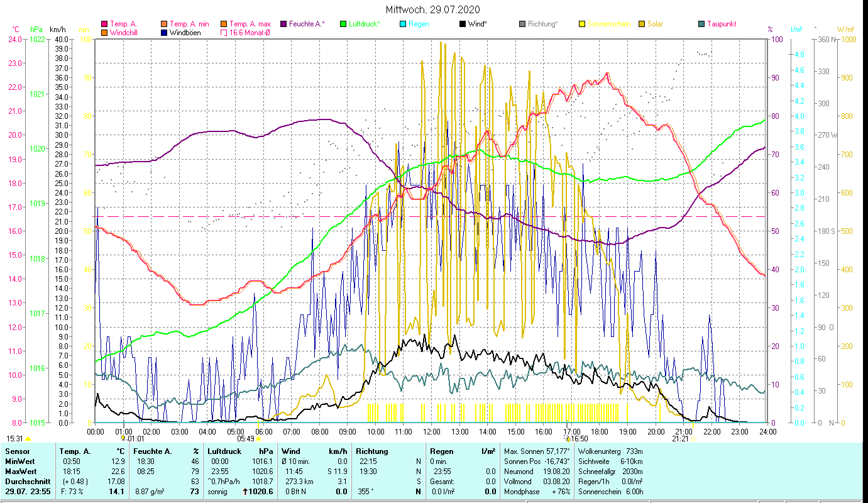Click the moonrise marker above 16:50
868x503 pixels.
pyautogui.click(x=567, y=439)
